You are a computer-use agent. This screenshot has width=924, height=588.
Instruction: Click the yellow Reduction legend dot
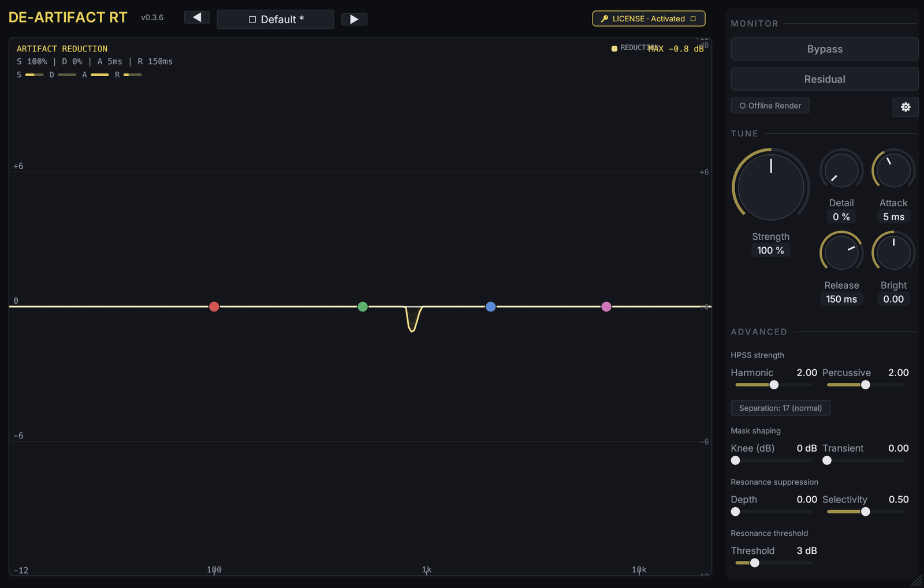click(x=614, y=49)
